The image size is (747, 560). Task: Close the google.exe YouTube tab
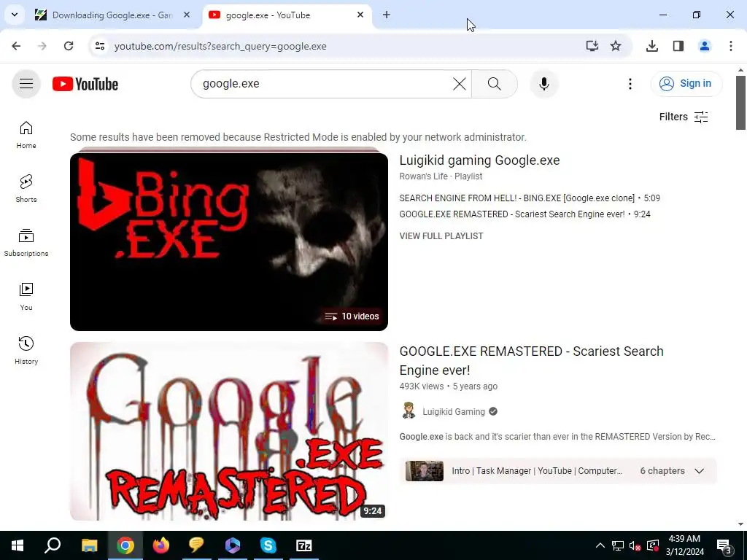(360, 15)
